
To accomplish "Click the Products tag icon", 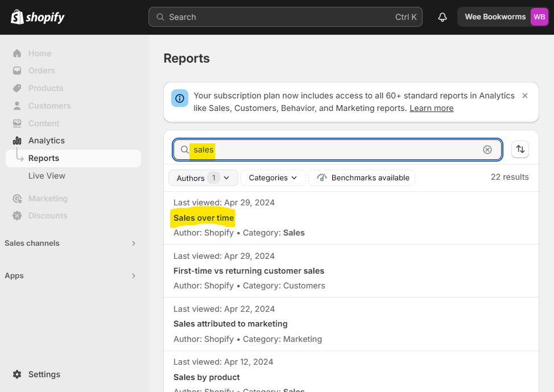I will click(x=17, y=88).
